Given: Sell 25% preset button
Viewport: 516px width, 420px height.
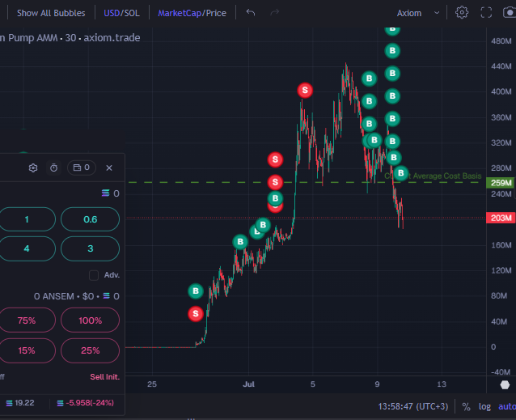Looking at the screenshot, I should (x=90, y=350).
